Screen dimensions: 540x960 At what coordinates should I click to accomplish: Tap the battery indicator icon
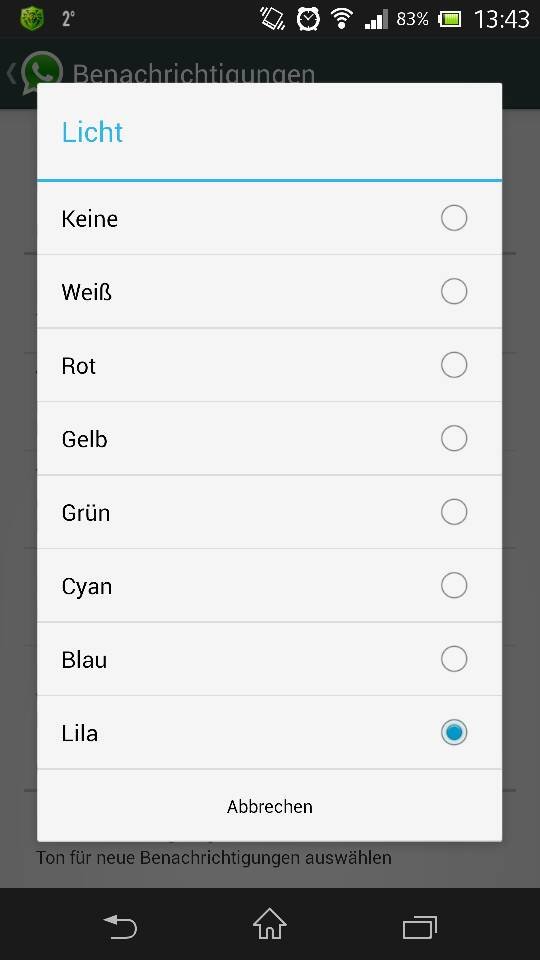coord(449,19)
